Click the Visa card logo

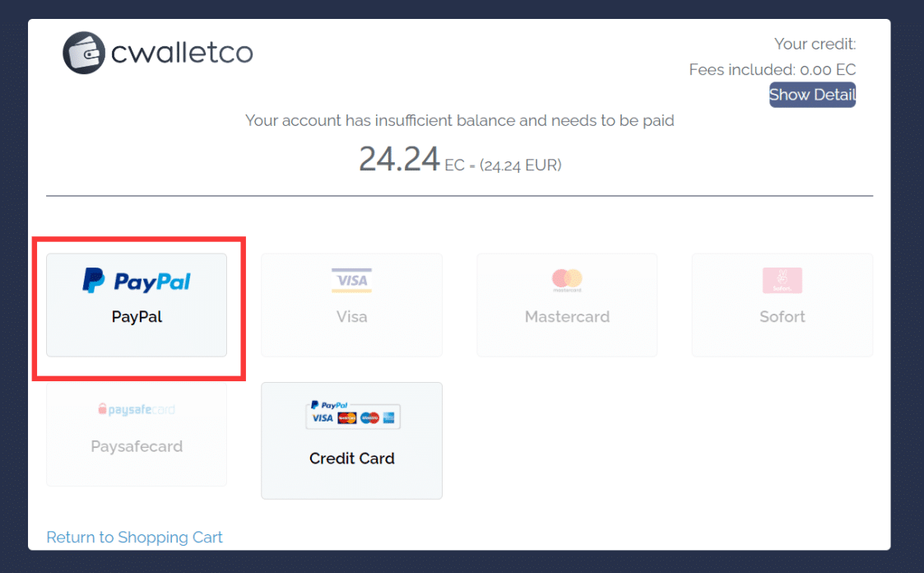click(351, 281)
